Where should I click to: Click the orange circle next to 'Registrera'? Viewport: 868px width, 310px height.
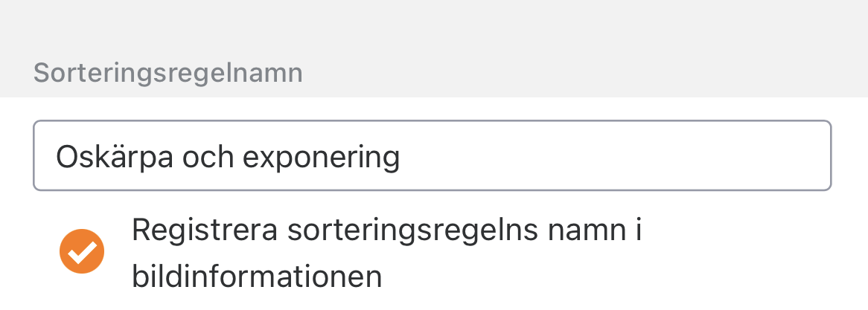82,253
